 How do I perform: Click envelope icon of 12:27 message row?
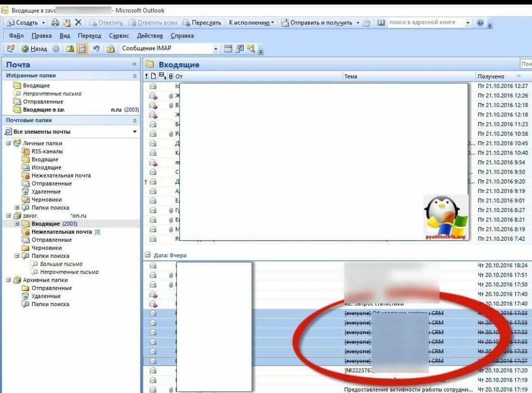click(x=153, y=86)
